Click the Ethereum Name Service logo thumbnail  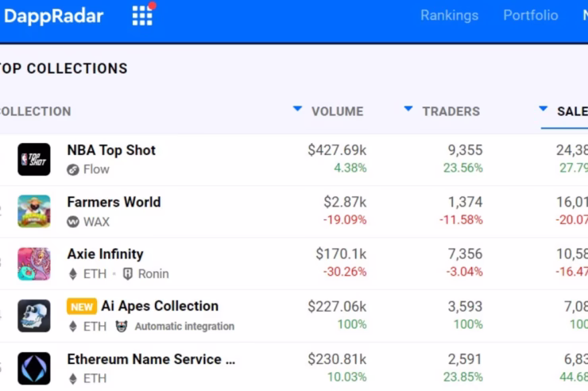(x=33, y=368)
